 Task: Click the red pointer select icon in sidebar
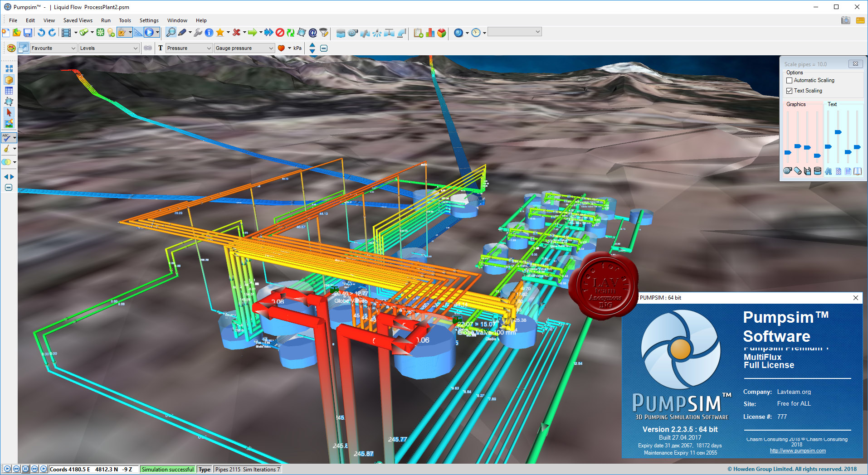(9, 112)
